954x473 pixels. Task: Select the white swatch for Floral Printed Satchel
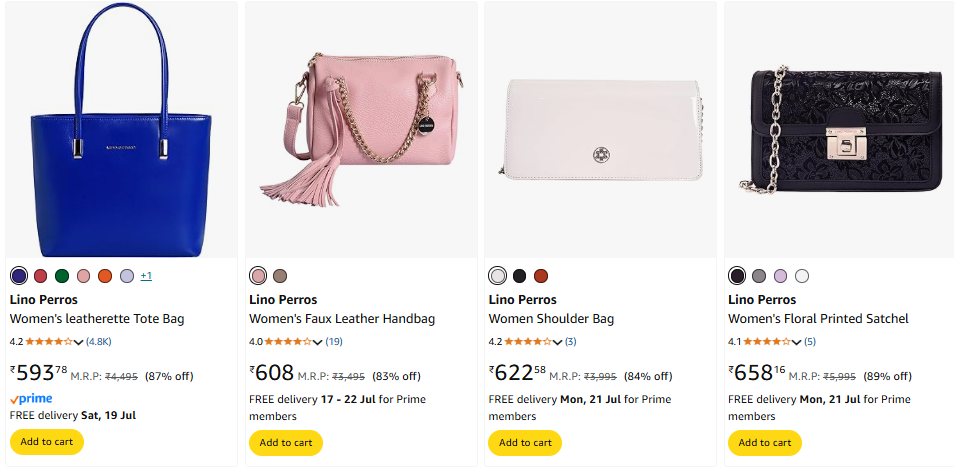802,276
